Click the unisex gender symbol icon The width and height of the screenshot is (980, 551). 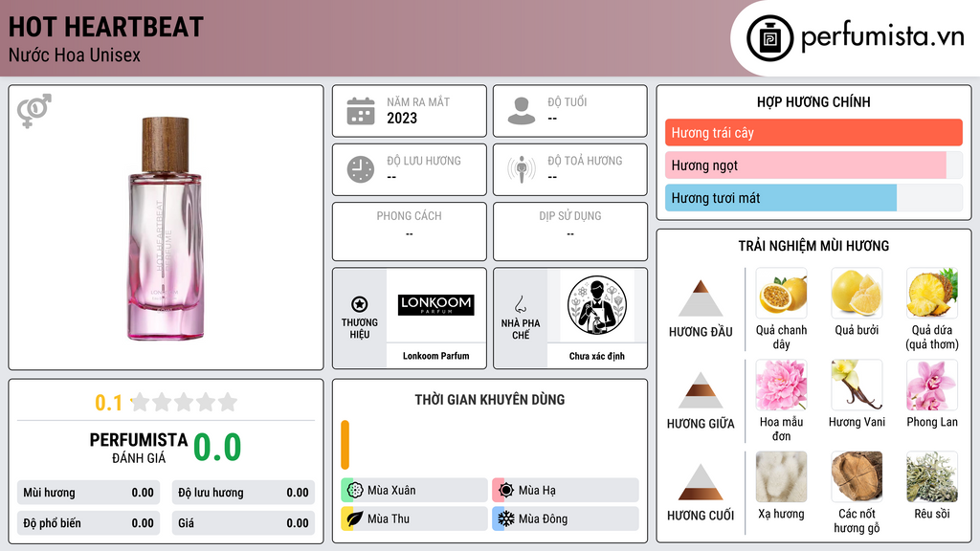tap(33, 111)
